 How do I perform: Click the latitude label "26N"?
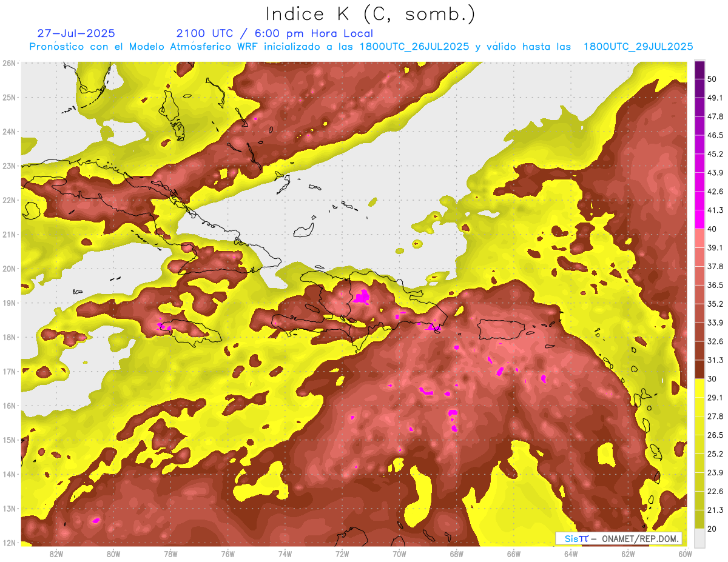(x=8, y=63)
